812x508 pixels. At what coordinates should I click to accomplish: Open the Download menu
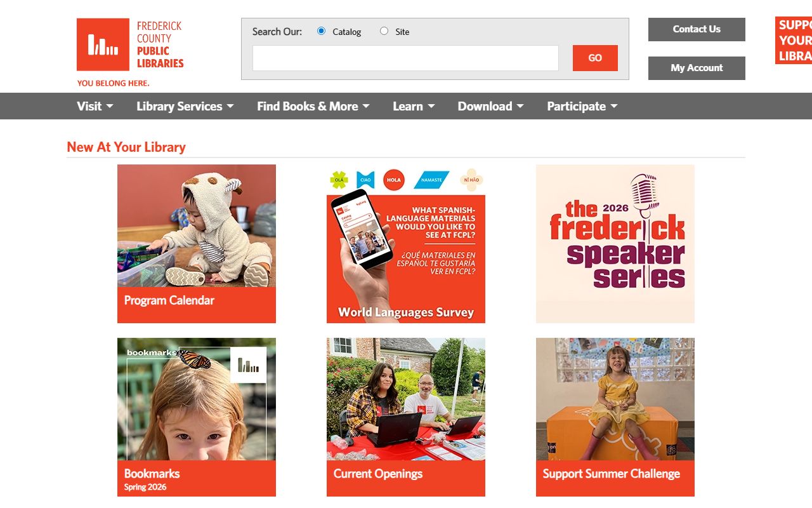[491, 106]
